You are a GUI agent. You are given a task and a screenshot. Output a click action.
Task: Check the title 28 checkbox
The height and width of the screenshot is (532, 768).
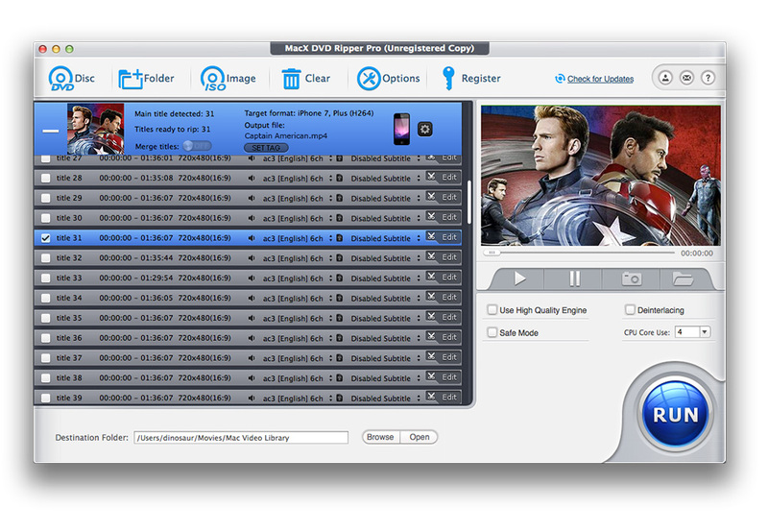coord(45,178)
